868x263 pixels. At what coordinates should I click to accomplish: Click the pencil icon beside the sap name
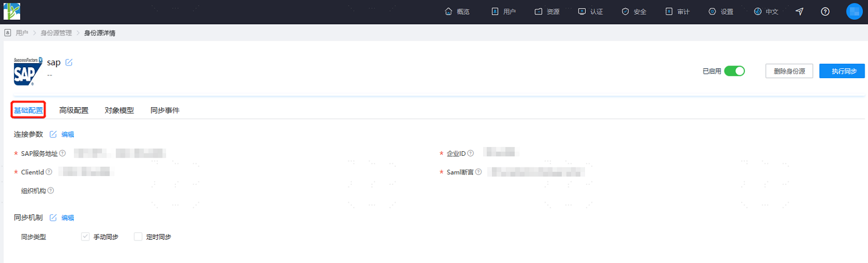[x=69, y=63]
